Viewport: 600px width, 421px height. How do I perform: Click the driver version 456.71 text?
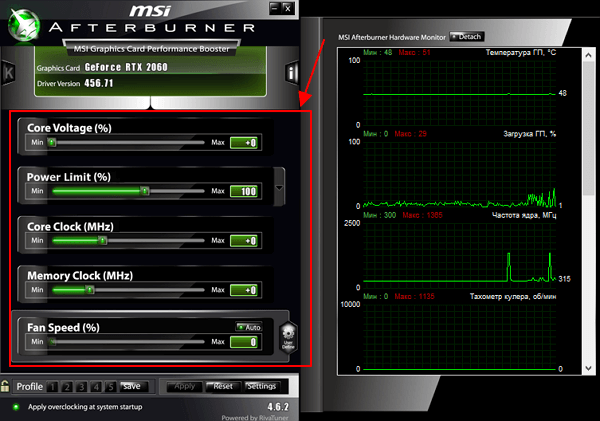(99, 83)
